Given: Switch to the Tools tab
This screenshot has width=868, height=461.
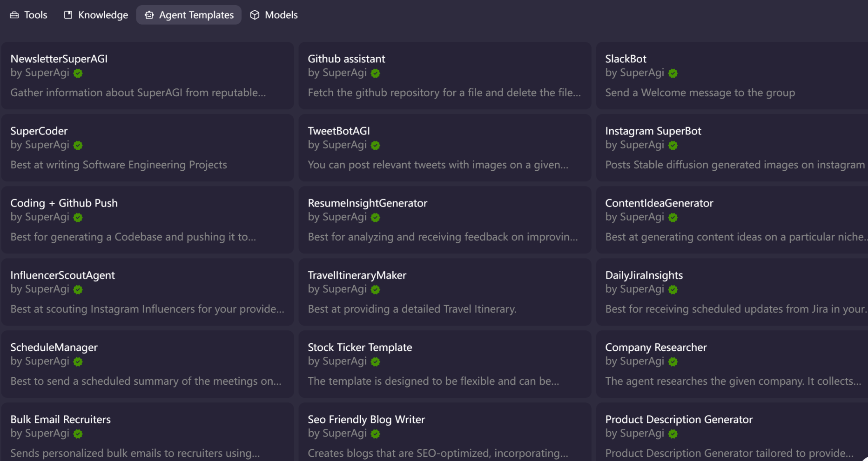Looking at the screenshot, I should 29,15.
